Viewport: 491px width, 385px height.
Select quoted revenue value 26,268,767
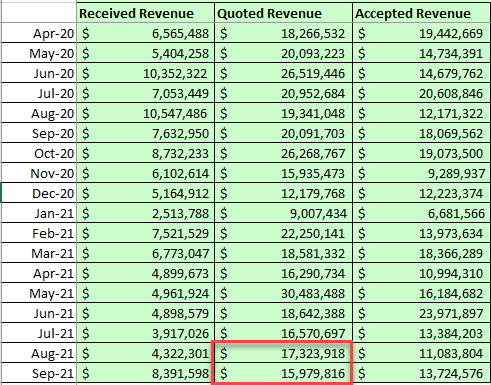(283, 153)
